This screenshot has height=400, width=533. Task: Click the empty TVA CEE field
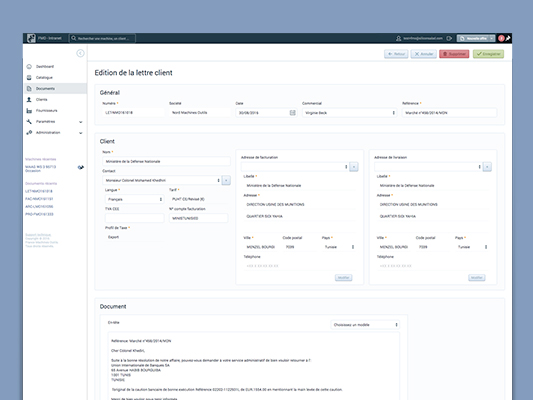pyautogui.click(x=135, y=218)
